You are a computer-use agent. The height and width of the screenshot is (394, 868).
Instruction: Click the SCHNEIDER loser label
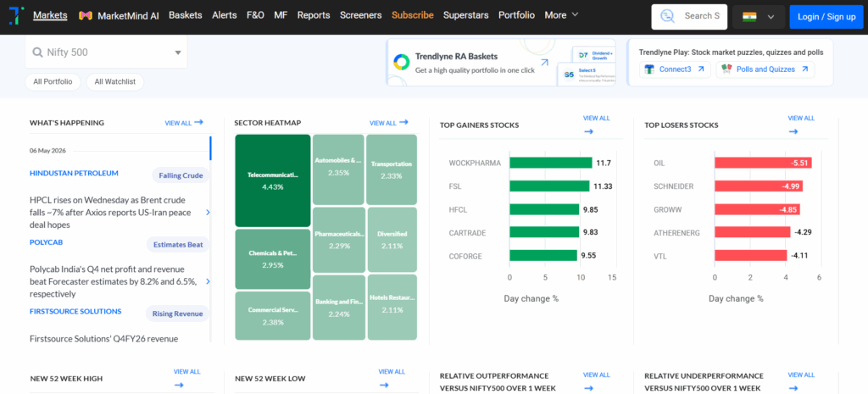coord(674,186)
